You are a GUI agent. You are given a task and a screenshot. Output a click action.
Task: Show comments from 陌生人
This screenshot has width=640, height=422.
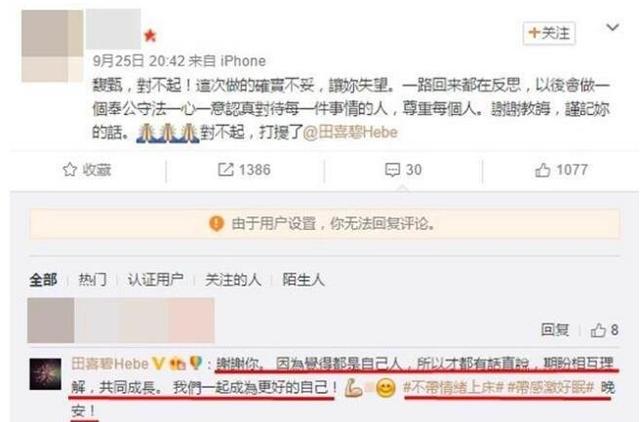pos(303,280)
